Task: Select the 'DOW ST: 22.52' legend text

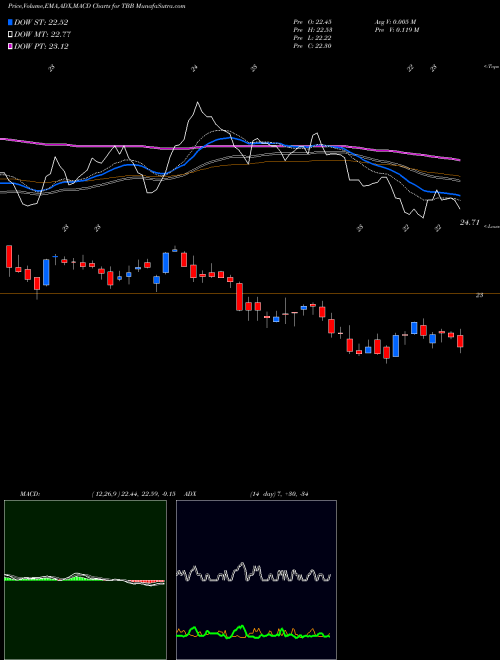Action: [x=41, y=22]
